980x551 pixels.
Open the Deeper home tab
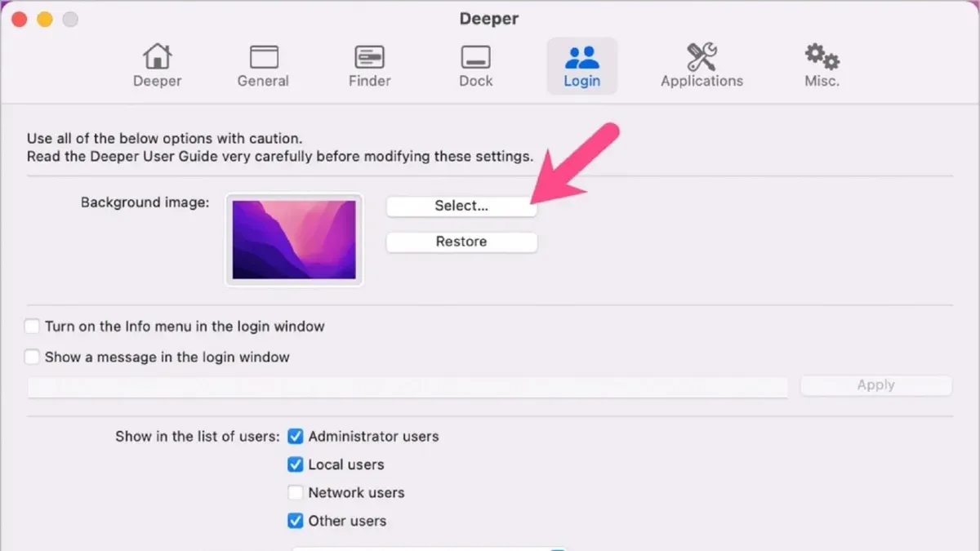pyautogui.click(x=157, y=65)
